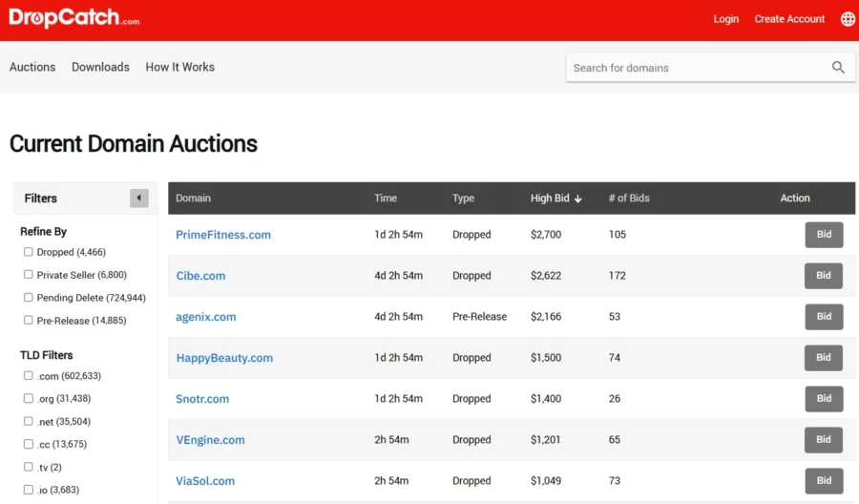
Task: Bid on HappyBeauty.com
Action: pyautogui.click(x=824, y=358)
